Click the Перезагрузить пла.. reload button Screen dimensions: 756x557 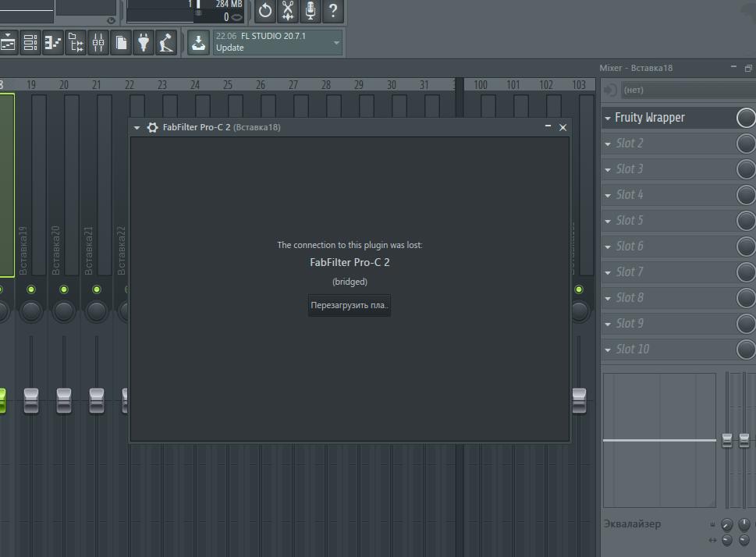tap(350, 305)
